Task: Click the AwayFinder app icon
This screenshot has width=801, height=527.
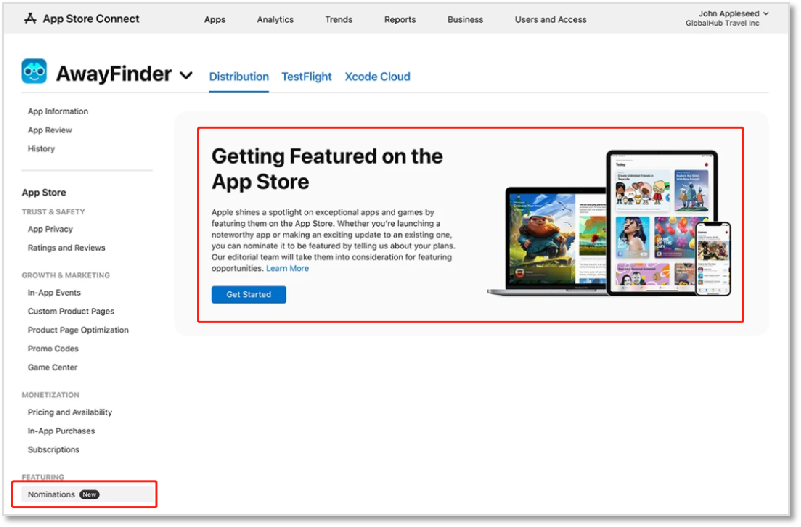Action: [x=34, y=71]
